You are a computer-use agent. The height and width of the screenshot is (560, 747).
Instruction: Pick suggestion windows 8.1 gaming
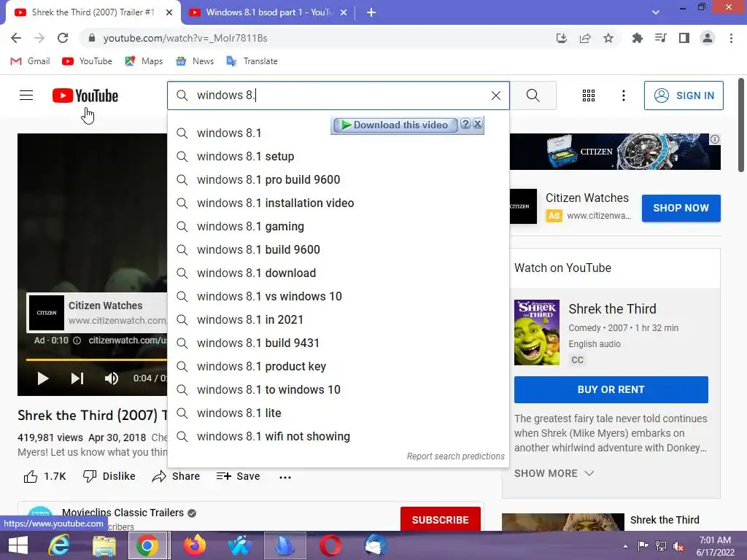(338, 226)
